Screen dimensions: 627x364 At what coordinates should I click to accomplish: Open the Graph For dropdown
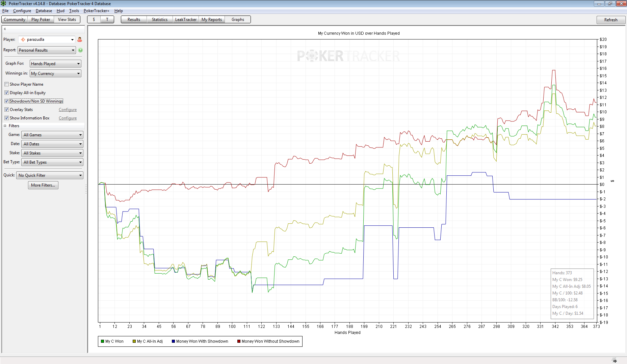coord(55,64)
